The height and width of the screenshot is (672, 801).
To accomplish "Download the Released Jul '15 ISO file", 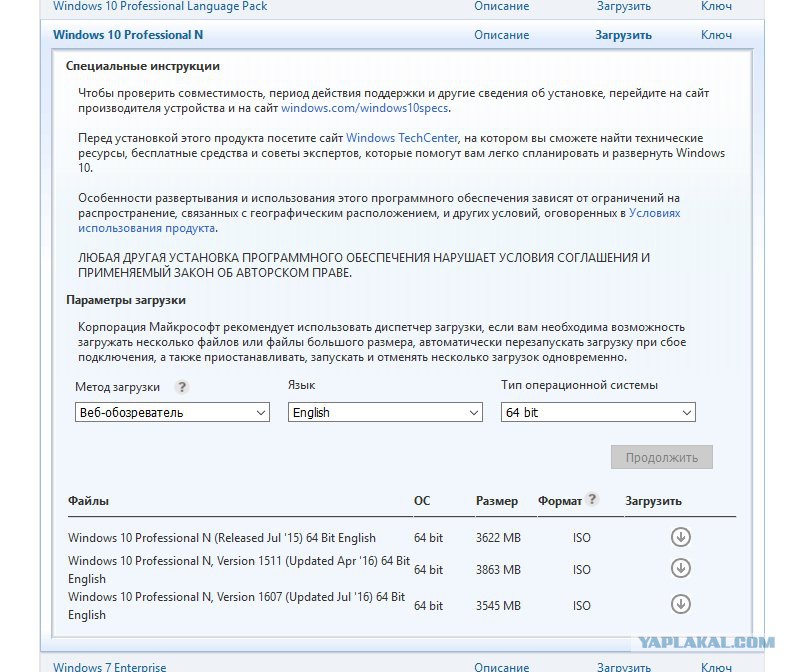I will tap(680, 537).
